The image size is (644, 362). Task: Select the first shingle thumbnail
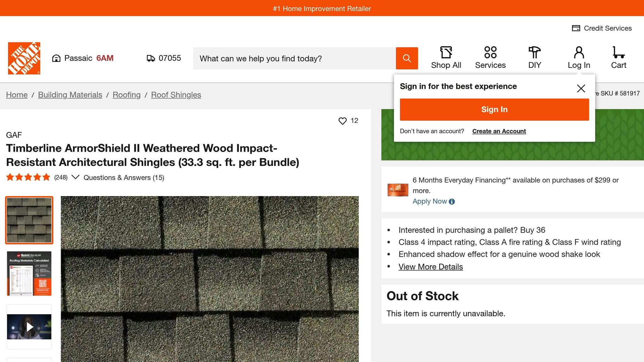point(29,220)
